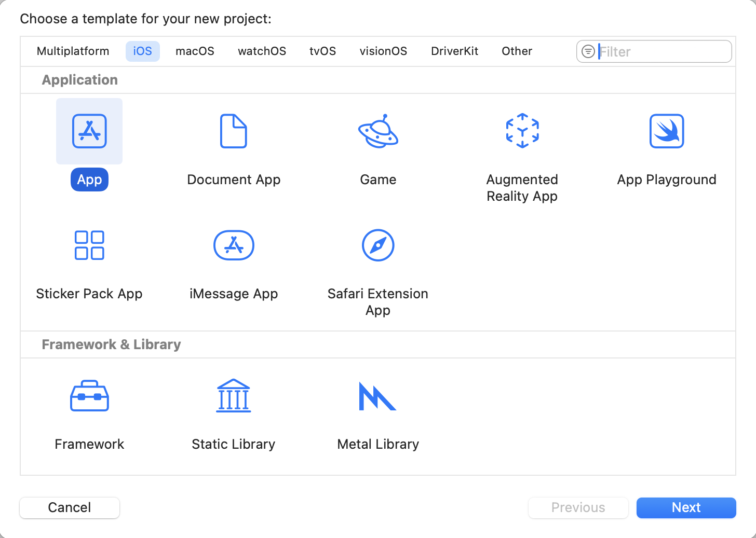Choose the Document App template icon

(234, 131)
